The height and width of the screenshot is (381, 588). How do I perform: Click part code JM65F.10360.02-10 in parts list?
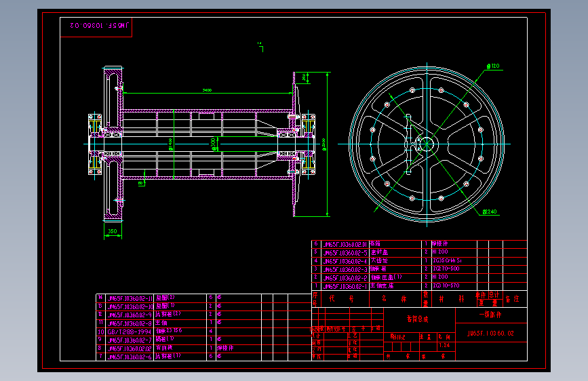(x=130, y=306)
